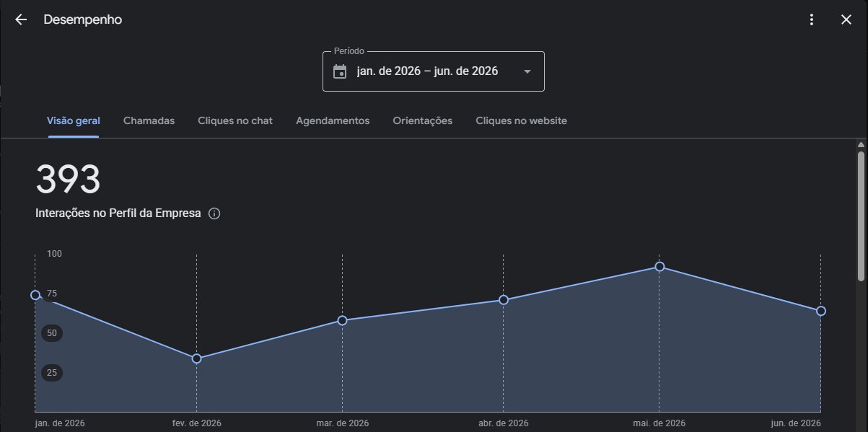This screenshot has width=868, height=432.
Task: Click the 100 axis label
Action: (55, 254)
